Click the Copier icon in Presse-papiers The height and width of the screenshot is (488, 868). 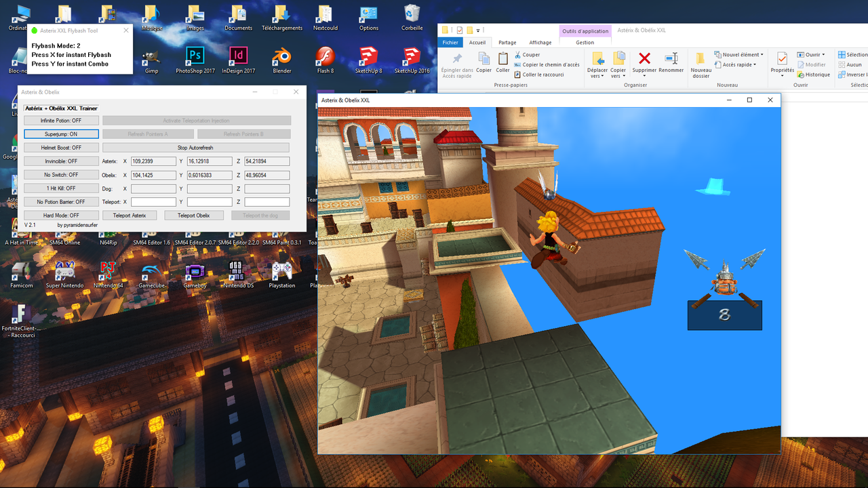click(484, 62)
